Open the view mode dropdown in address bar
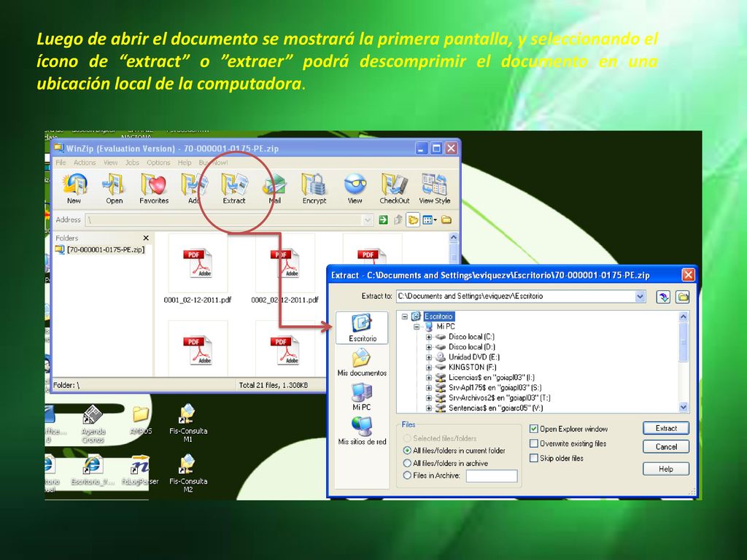Screen dimensions: 747x560 tap(435, 219)
